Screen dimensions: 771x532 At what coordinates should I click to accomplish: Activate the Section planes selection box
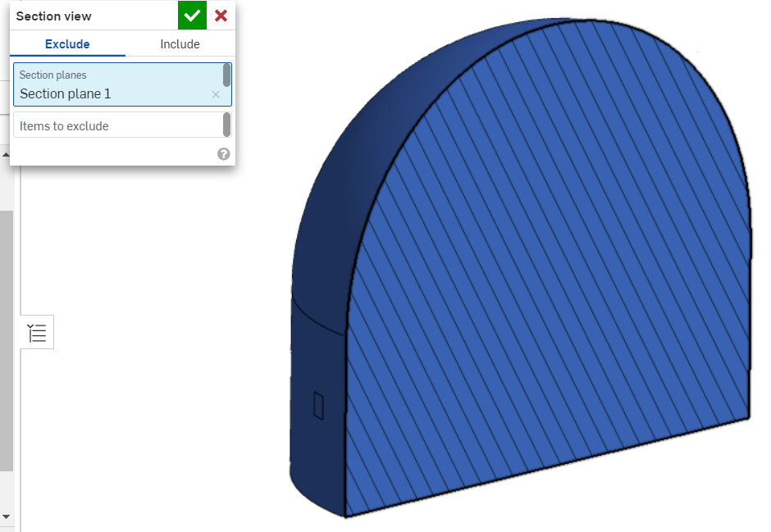122,84
